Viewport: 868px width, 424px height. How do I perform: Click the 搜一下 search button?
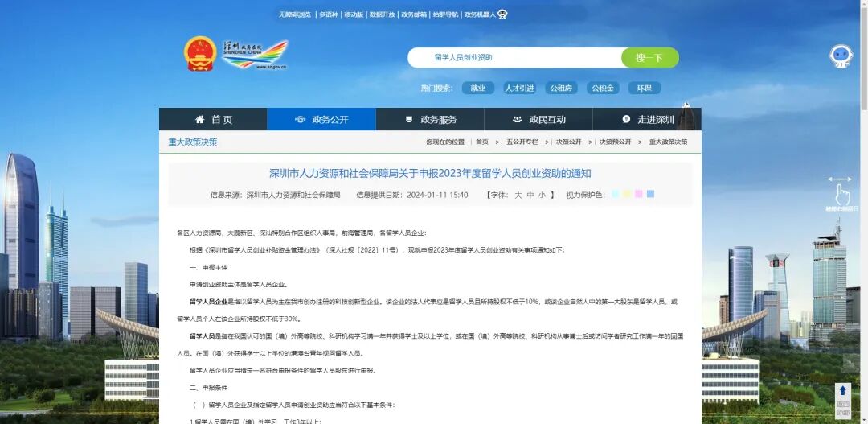(650, 58)
